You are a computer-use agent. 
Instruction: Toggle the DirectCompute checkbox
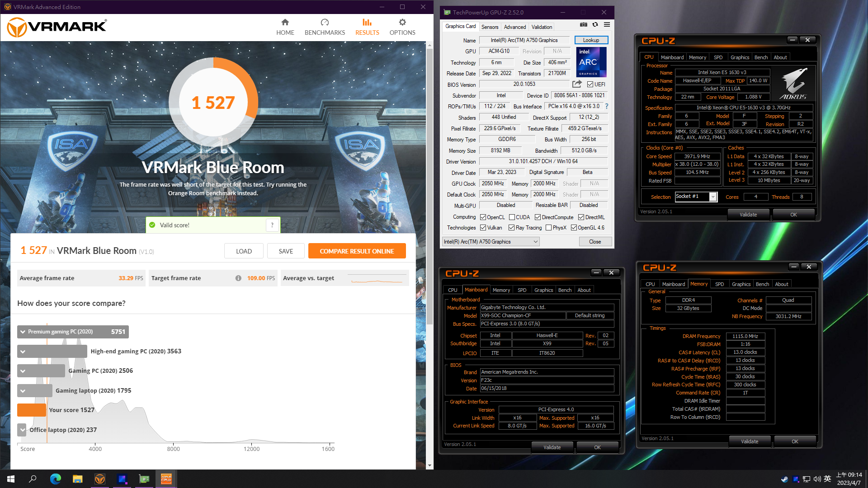pos(538,217)
